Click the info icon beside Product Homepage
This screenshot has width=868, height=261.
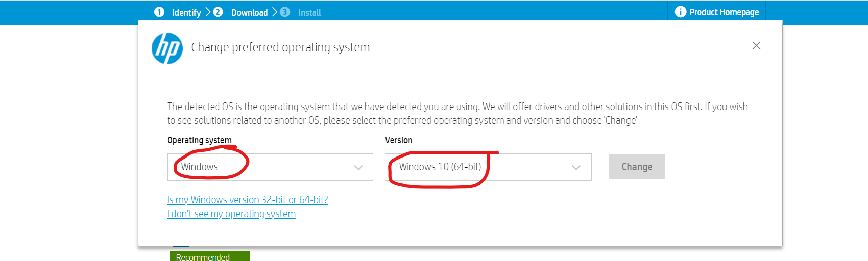[680, 12]
